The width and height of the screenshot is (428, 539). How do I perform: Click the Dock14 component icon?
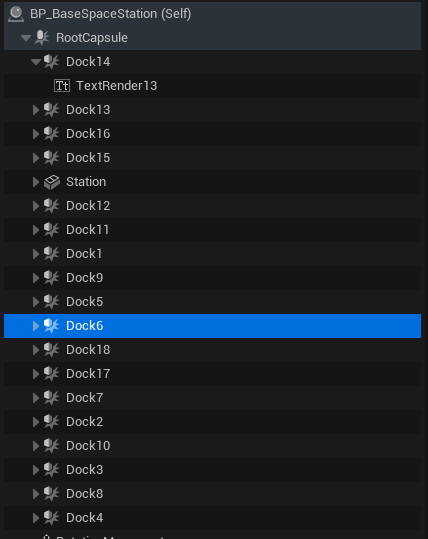click(51, 62)
